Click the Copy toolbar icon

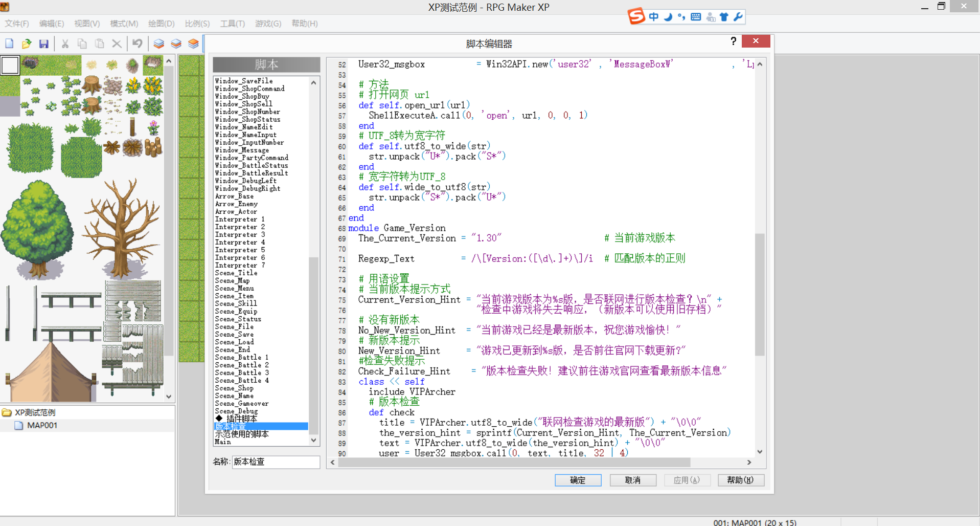coord(82,43)
